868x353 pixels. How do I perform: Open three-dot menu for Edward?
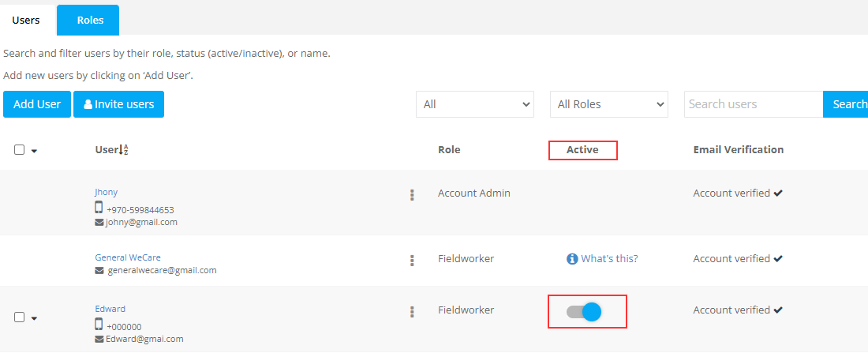(412, 312)
